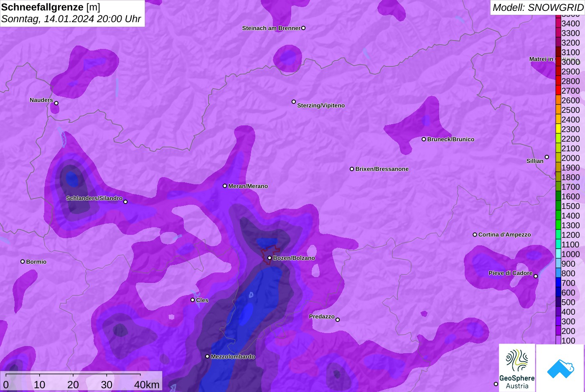
Task: Select the Bruneck/Brunico map marker
Action: click(424, 139)
